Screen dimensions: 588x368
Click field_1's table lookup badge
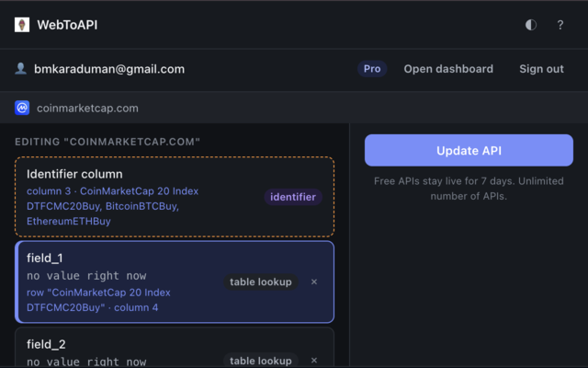(x=261, y=282)
